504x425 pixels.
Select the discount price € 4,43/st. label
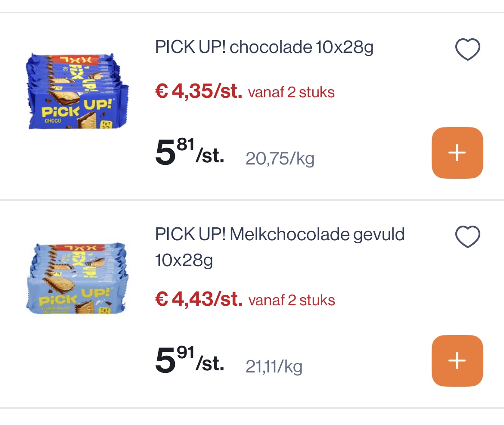198,300
